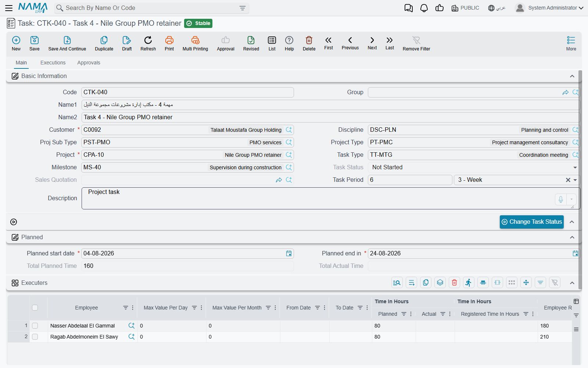This screenshot has width=588, height=368.
Task: Go to the Next record
Action: pyautogui.click(x=372, y=43)
